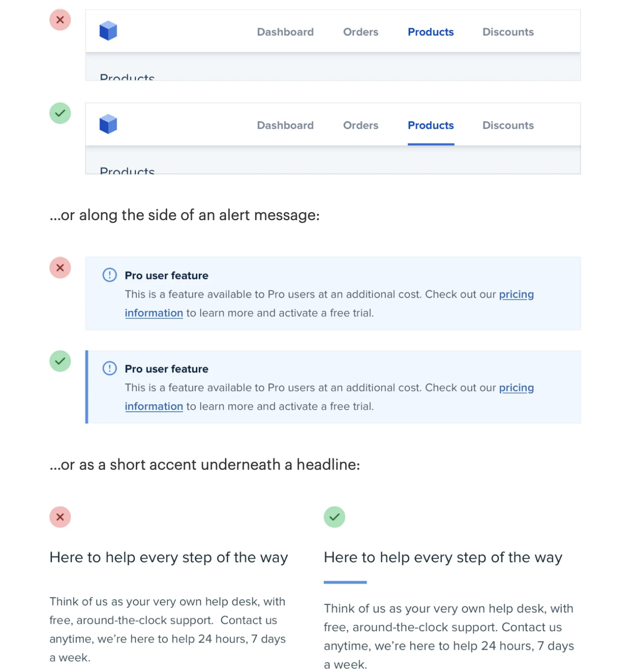Select the Products tab that has a blue underline
640x672 pixels.
430,126
